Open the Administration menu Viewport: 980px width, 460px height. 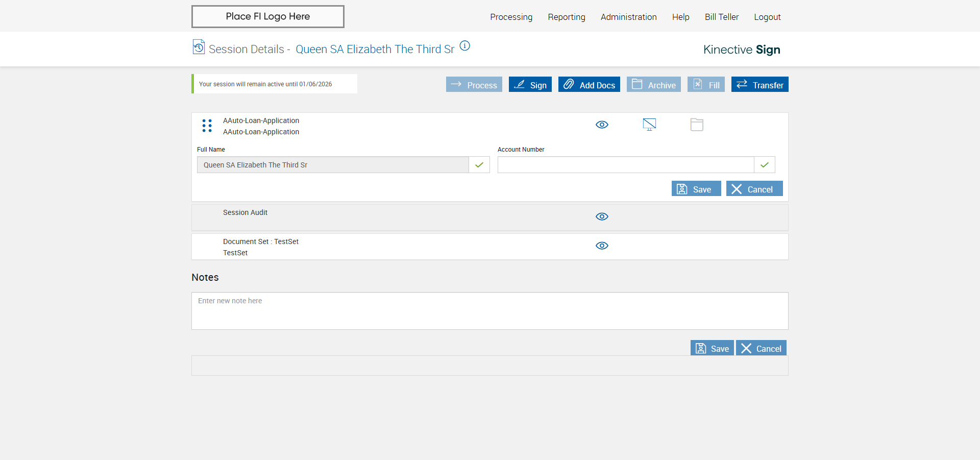pos(628,17)
